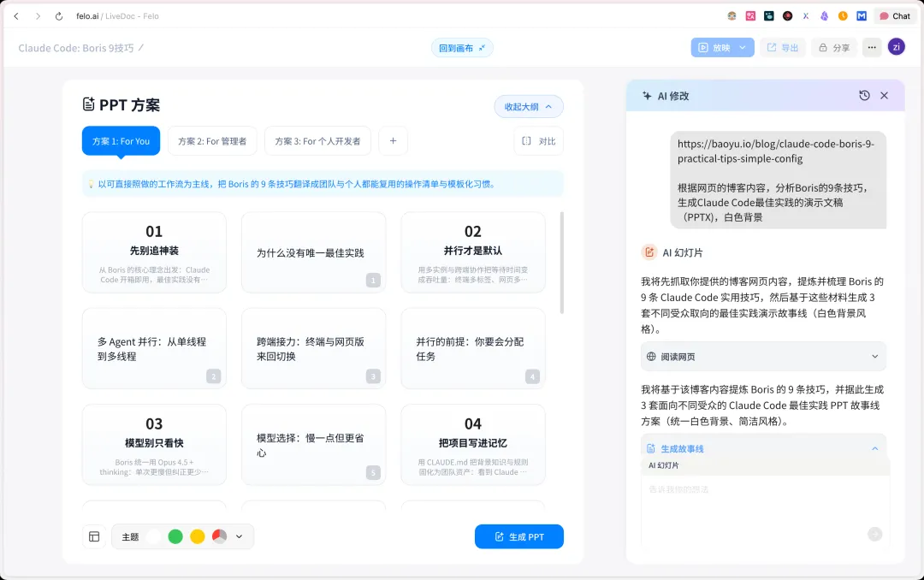Open card 01 先别追神装
This screenshot has height=580, width=924.
154,252
